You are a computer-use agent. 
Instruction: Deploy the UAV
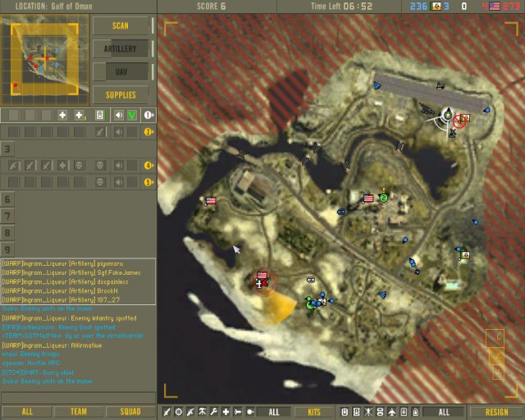coord(121,72)
